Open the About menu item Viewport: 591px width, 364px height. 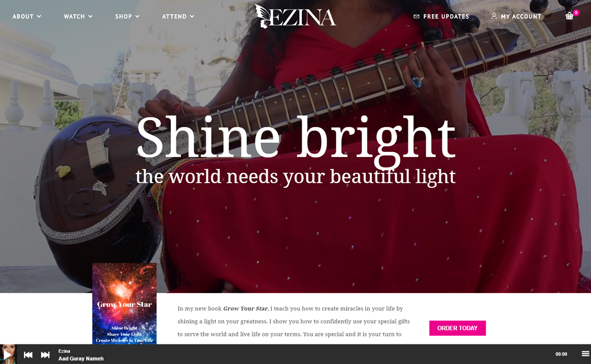click(27, 16)
